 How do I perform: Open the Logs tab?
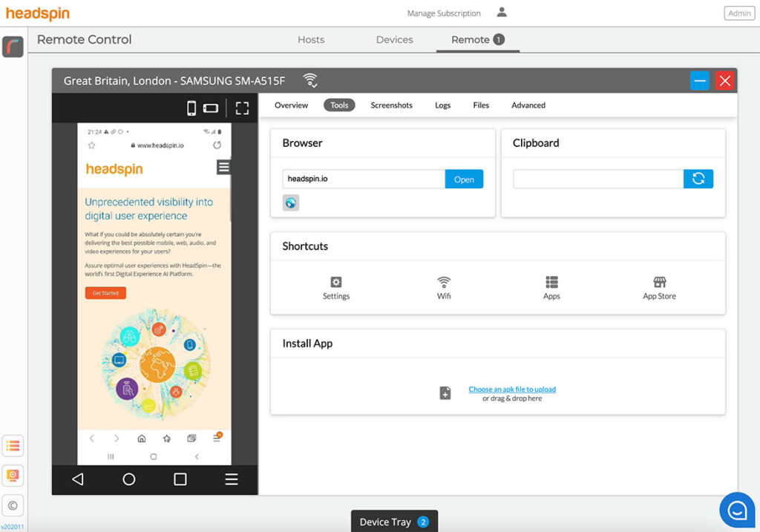point(442,105)
